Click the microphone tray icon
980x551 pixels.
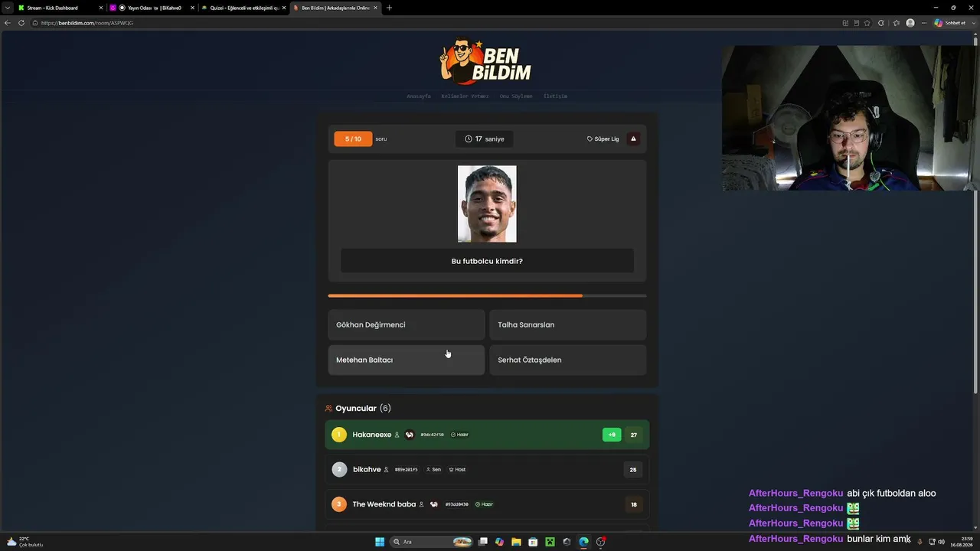click(920, 542)
